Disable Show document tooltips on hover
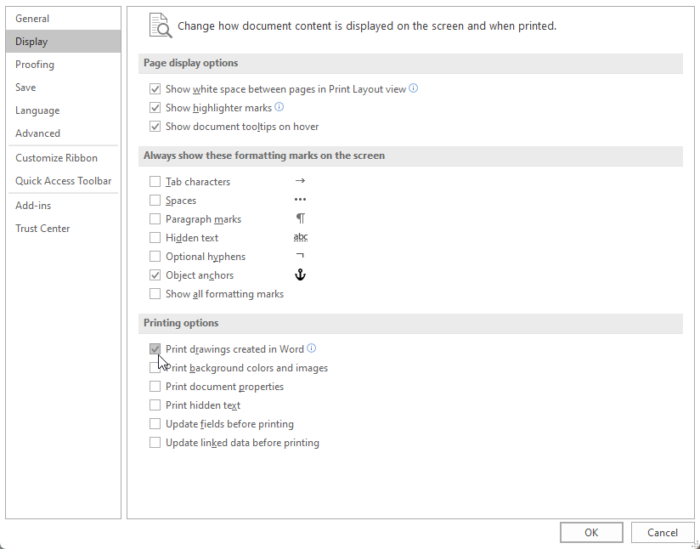 point(155,127)
